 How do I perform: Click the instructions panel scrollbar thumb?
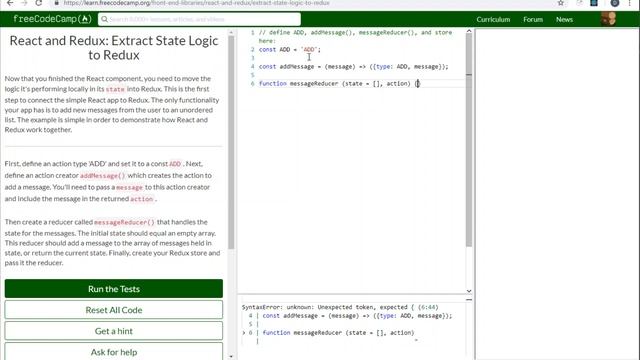coord(231,142)
